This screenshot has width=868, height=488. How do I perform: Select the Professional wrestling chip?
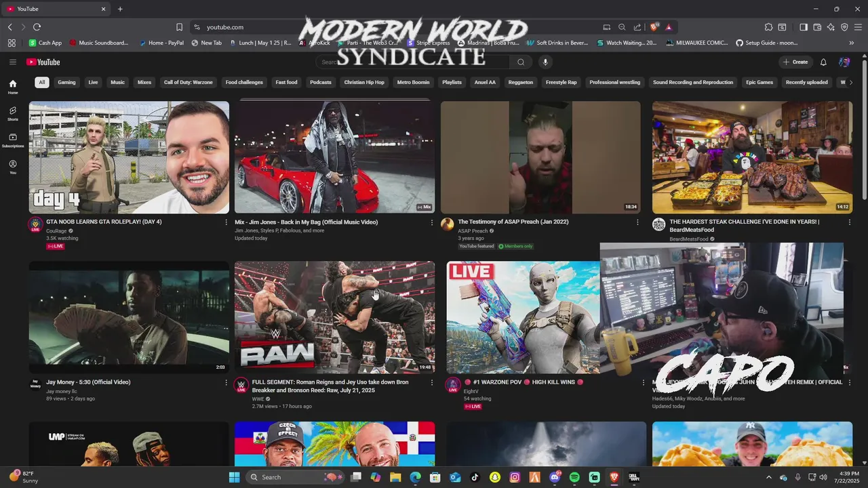[x=615, y=82]
